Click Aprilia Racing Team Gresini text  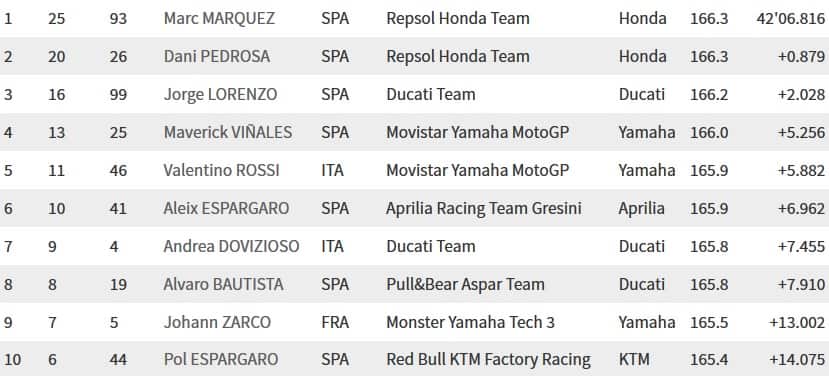pos(484,208)
